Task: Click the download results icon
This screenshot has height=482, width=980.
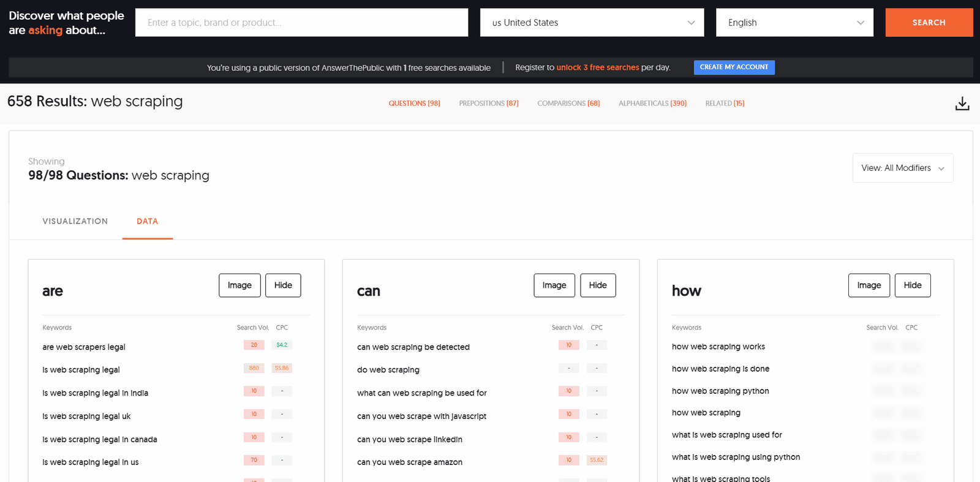Action: click(x=962, y=104)
